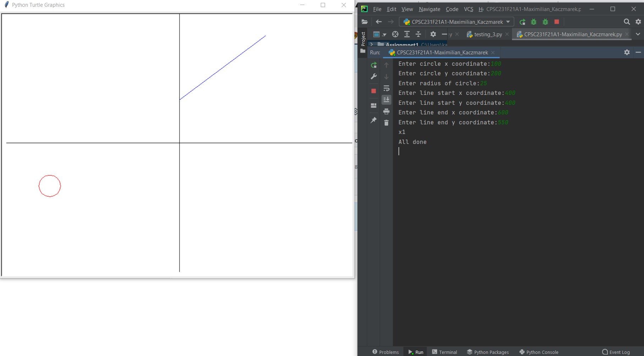Open the Python Console tool window

[539, 352]
